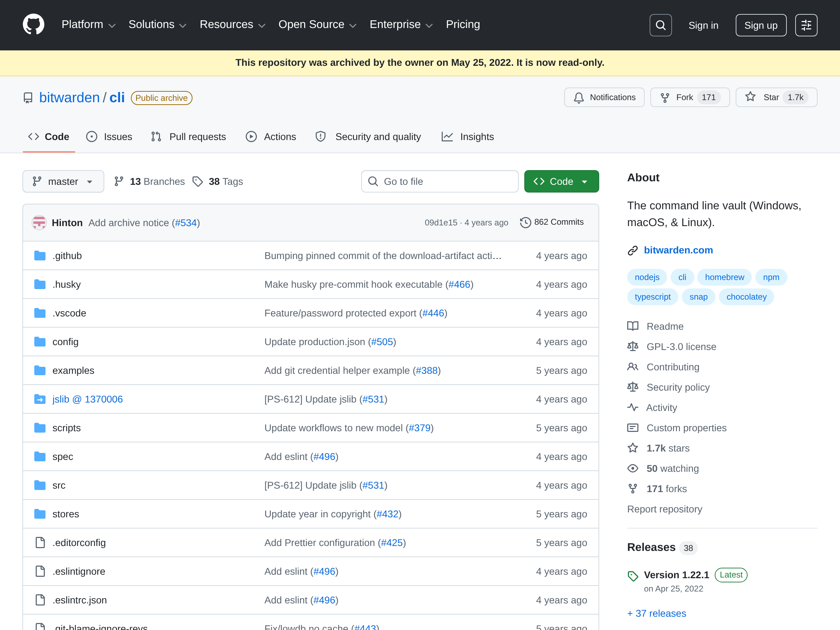
Task: Click the GitHub logo icon
Action: point(33,25)
